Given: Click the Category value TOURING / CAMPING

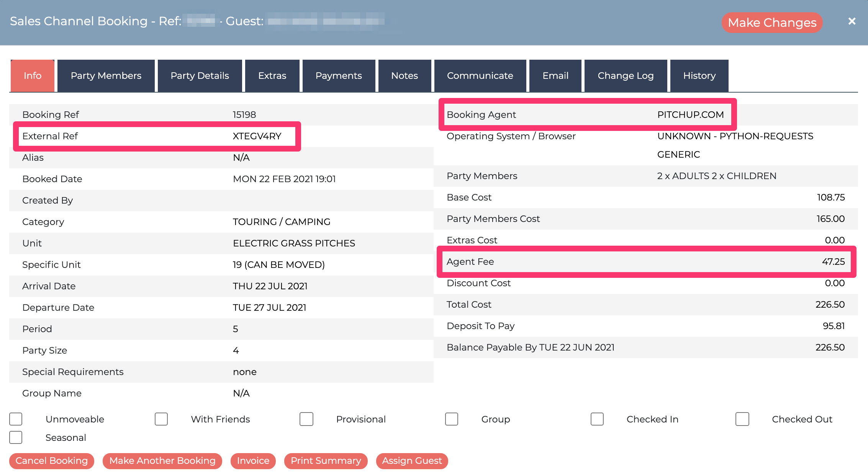Looking at the screenshot, I should (282, 222).
